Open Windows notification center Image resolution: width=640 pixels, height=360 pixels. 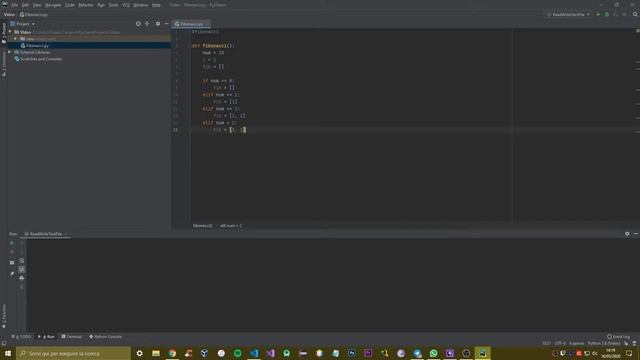tap(629, 353)
